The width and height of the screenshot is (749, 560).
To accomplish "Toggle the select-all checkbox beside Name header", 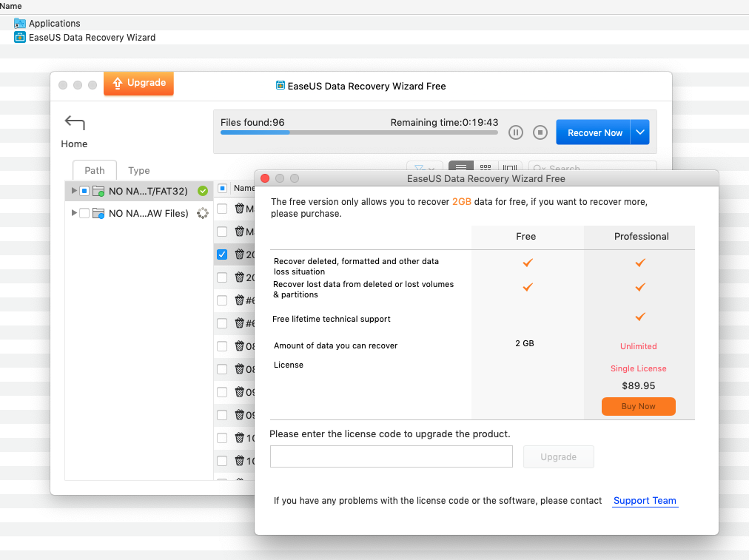I will (x=222, y=188).
